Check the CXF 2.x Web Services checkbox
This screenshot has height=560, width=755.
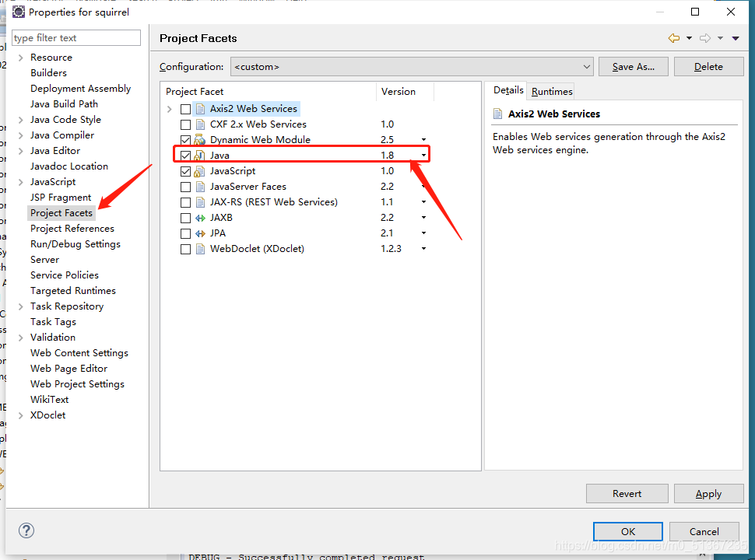(x=185, y=124)
